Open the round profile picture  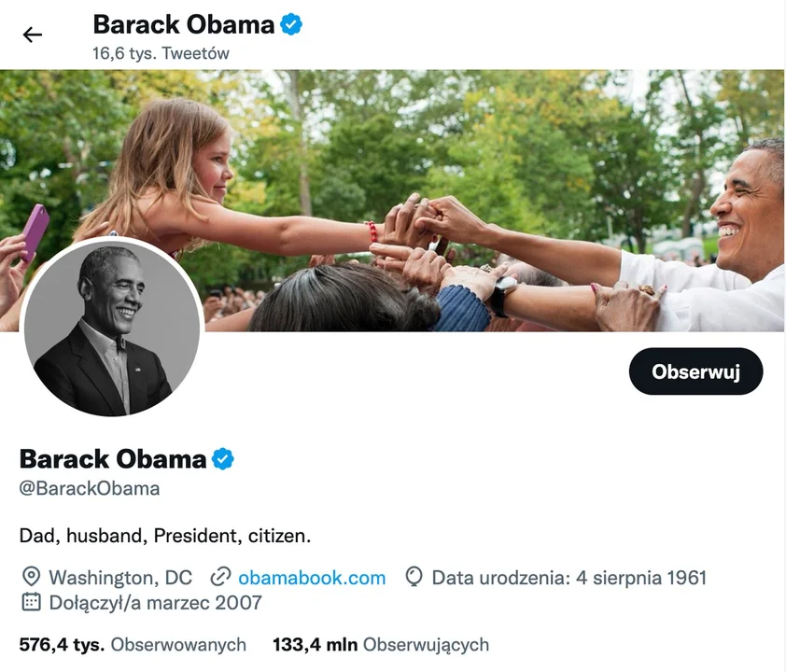pyautogui.click(x=112, y=328)
